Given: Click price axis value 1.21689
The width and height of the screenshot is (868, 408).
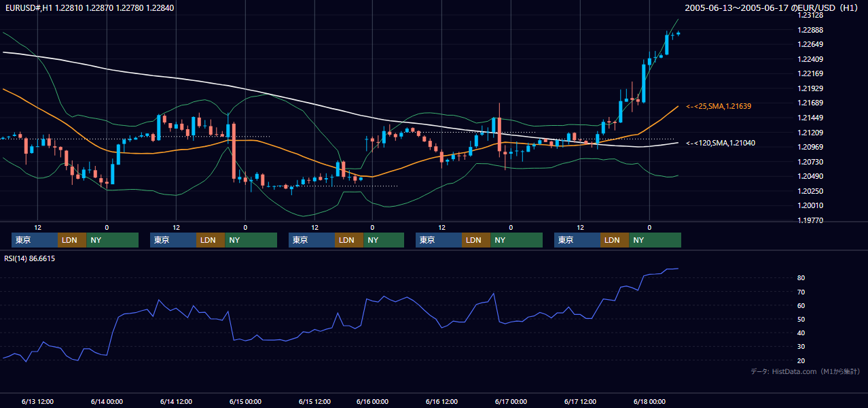Looking at the screenshot, I should pyautogui.click(x=810, y=103).
